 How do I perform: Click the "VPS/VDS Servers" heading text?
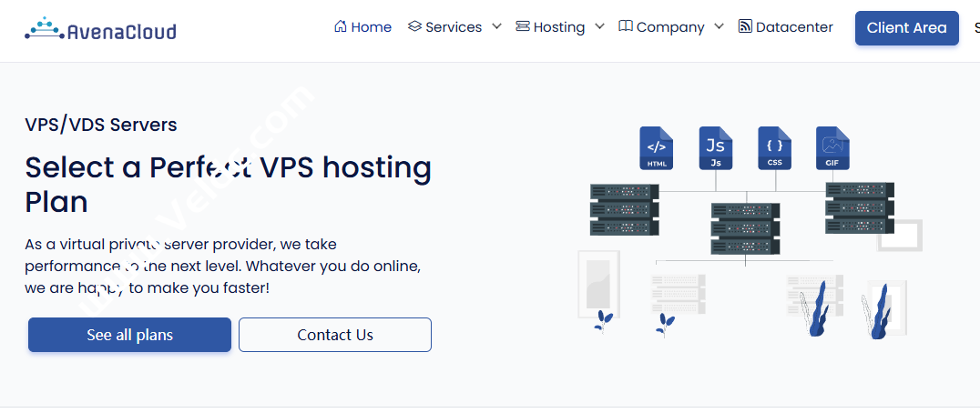101,125
